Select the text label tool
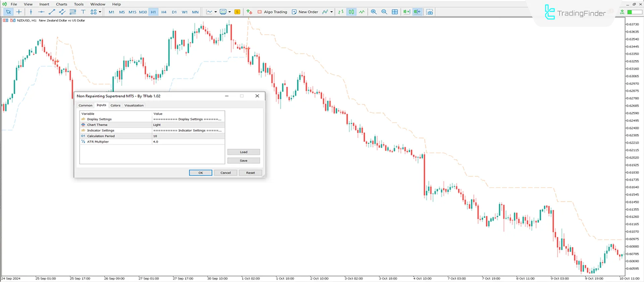The width and height of the screenshot is (644, 282). (x=83, y=12)
